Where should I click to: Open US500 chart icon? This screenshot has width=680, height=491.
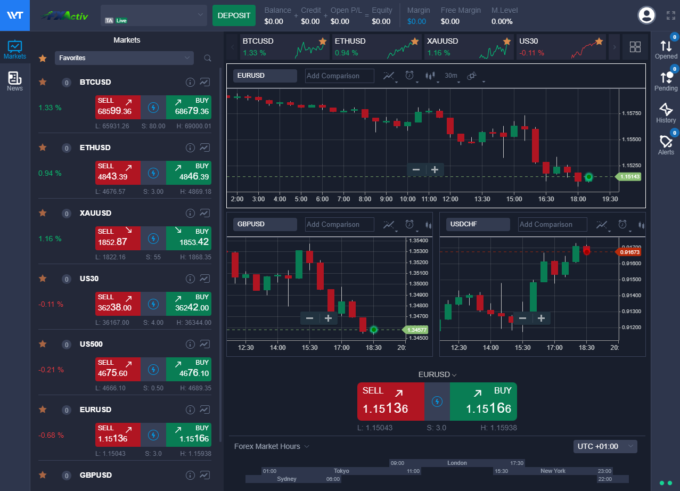[x=205, y=344]
